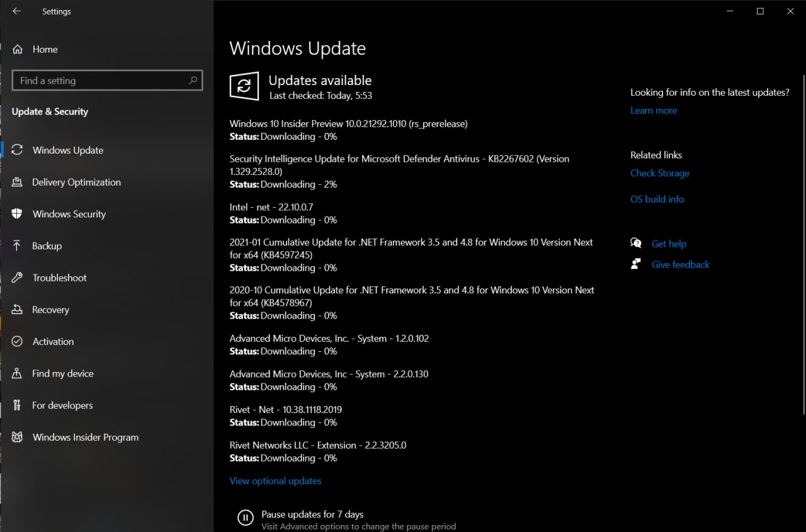
Task: Click View optional updates link
Action: (275, 480)
